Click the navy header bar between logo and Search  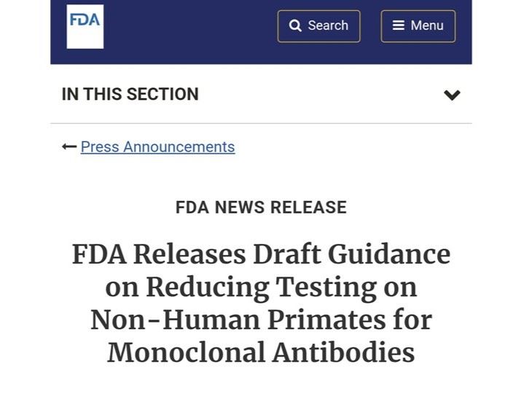(x=189, y=29)
